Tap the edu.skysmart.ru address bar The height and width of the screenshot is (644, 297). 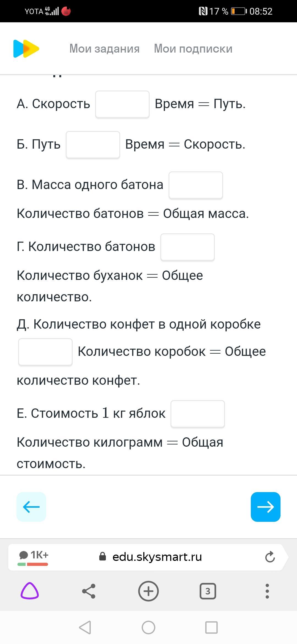point(157,557)
